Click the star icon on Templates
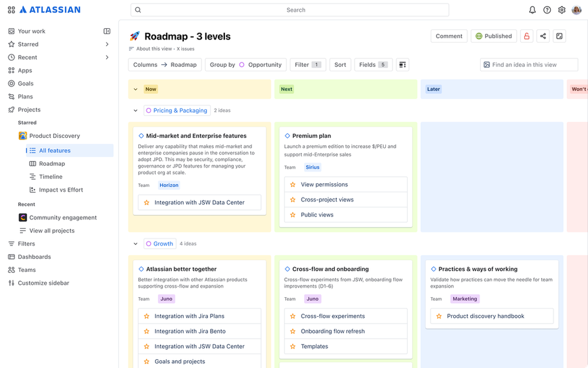 pos(292,346)
